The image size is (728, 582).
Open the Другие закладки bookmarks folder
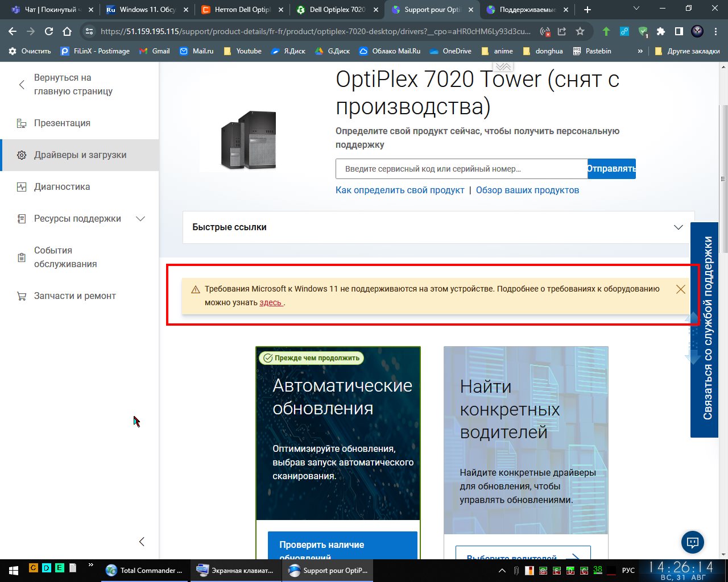tap(688, 51)
